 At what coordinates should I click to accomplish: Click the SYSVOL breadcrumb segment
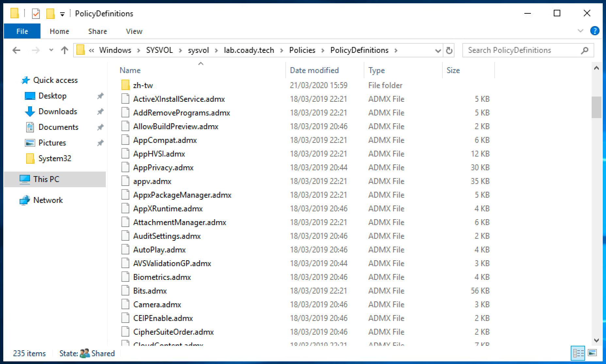[159, 50]
